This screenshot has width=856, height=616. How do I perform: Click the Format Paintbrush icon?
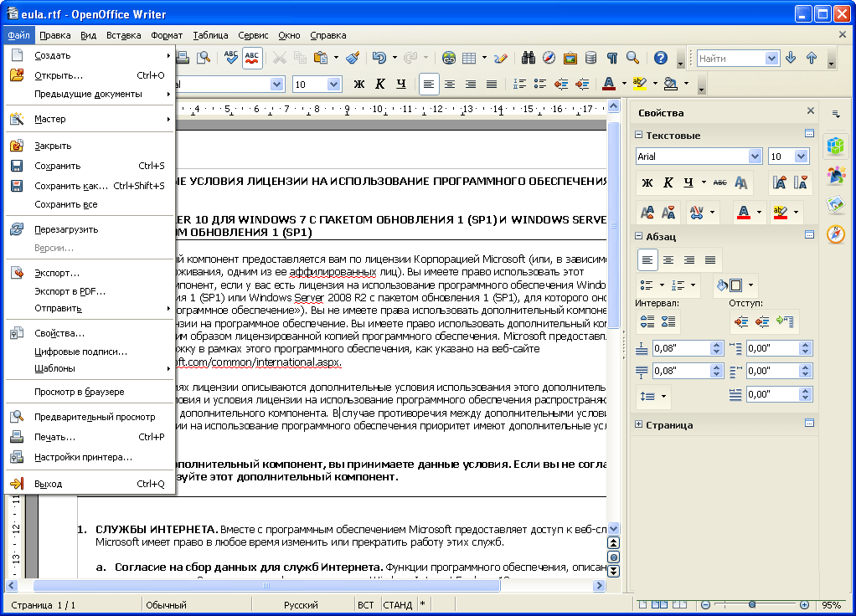pyautogui.click(x=353, y=57)
